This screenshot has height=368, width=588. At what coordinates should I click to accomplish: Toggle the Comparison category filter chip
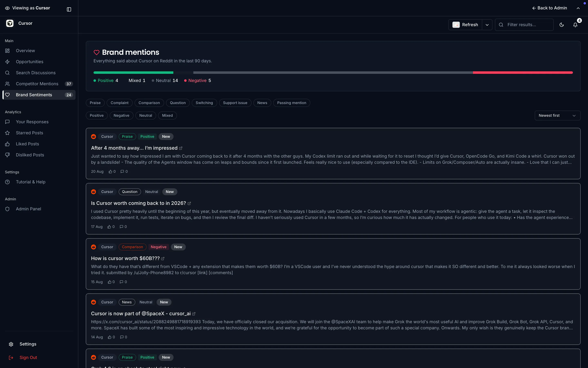pos(149,103)
